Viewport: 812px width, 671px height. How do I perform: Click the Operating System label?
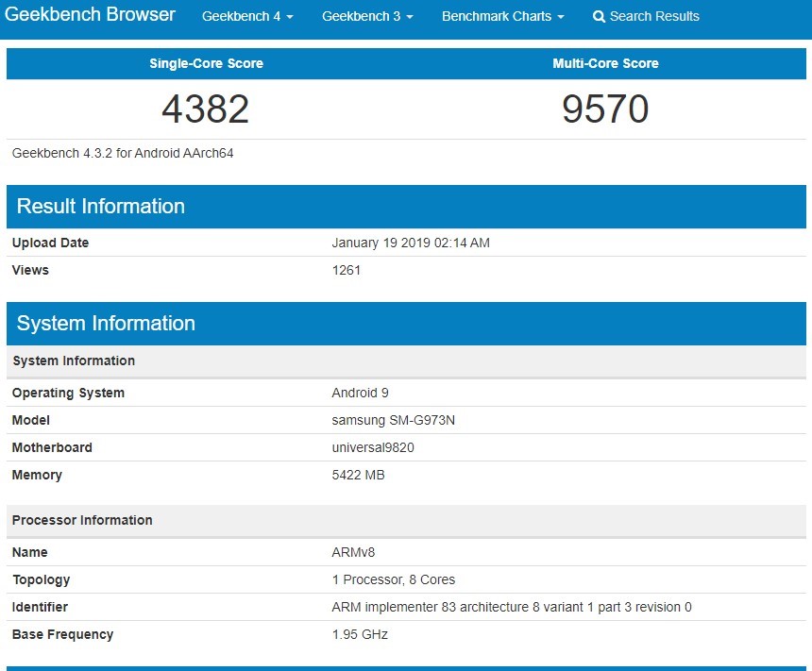(68, 393)
